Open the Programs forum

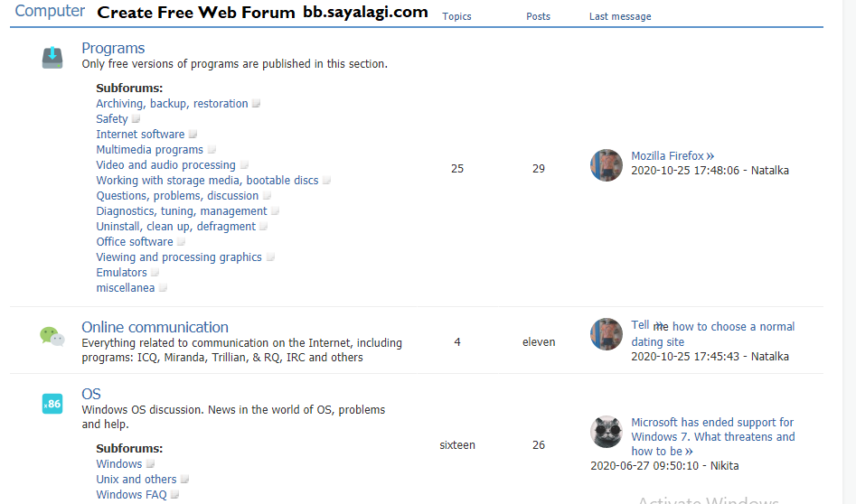(113, 48)
